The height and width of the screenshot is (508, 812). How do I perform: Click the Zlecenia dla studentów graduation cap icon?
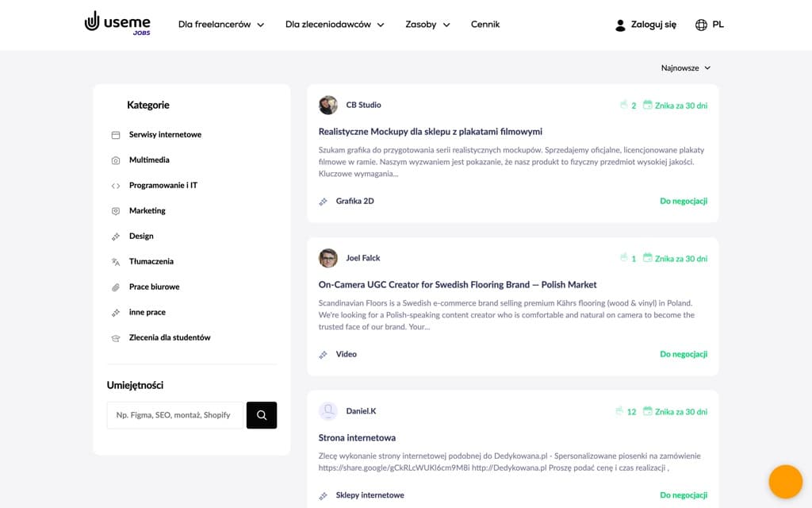[116, 337]
